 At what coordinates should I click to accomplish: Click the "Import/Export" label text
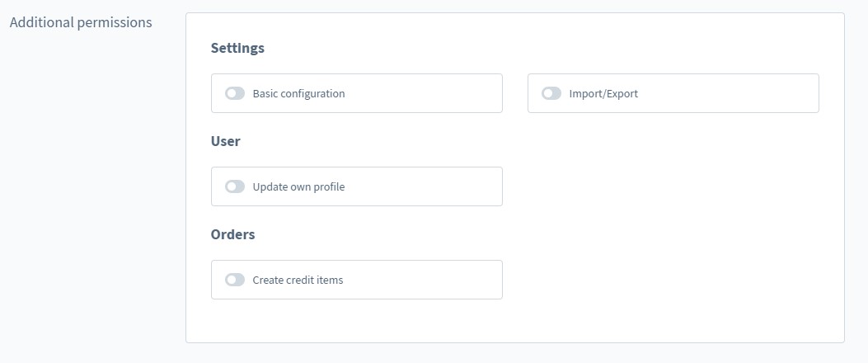tap(603, 94)
